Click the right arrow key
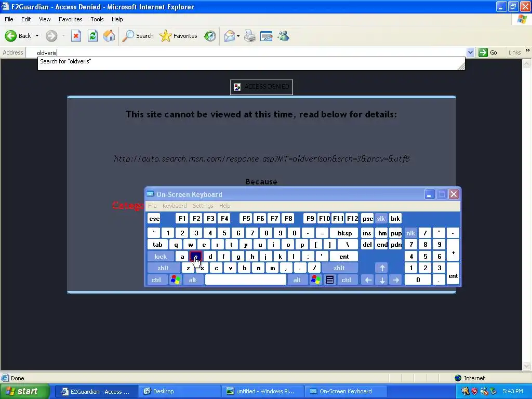The width and height of the screenshot is (532, 399). pos(396,280)
